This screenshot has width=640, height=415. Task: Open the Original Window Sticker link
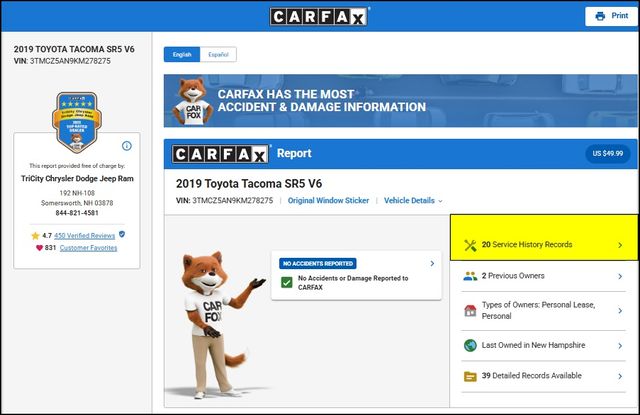click(x=328, y=200)
